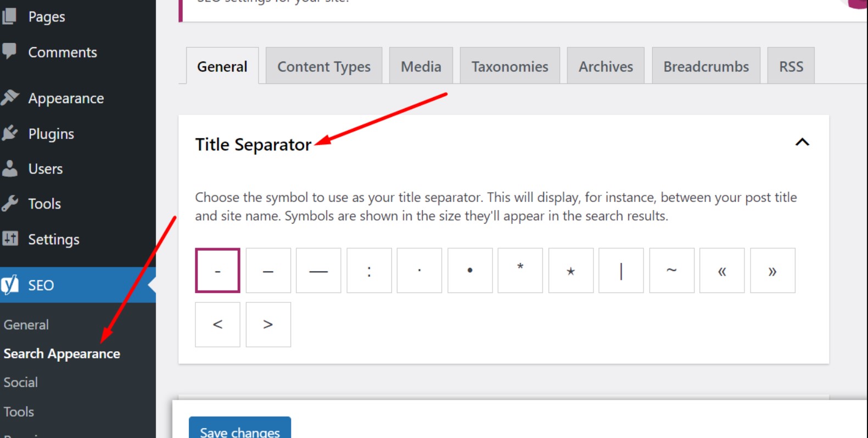Click the Users person icon
Image resolution: width=868 pixels, height=438 pixels.
point(10,169)
